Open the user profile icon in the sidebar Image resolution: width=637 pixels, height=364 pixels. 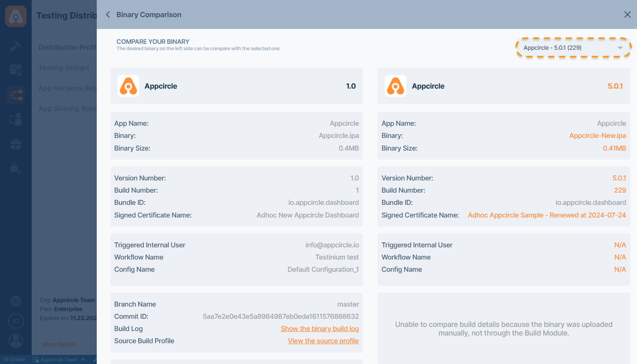(16, 341)
